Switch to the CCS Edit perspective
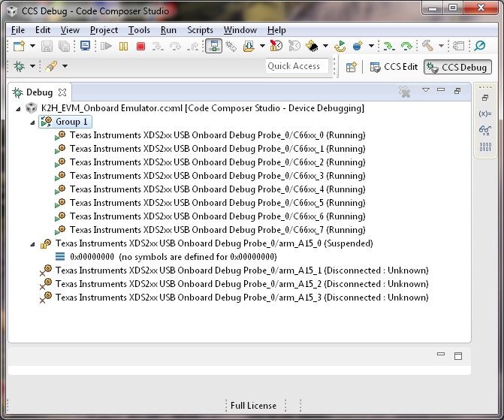 click(x=394, y=67)
